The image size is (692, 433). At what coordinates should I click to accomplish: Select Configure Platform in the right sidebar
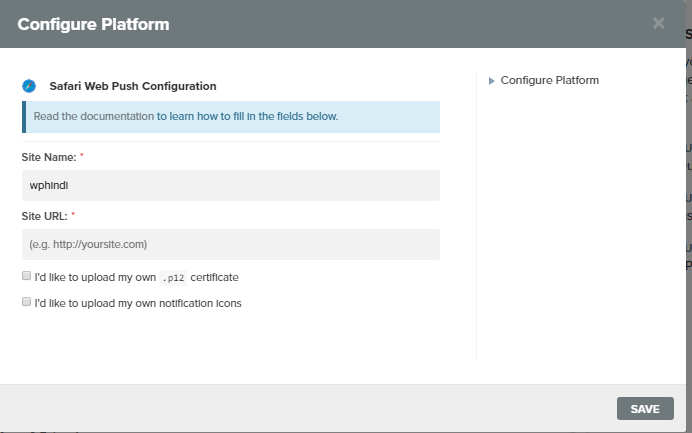[x=549, y=80]
